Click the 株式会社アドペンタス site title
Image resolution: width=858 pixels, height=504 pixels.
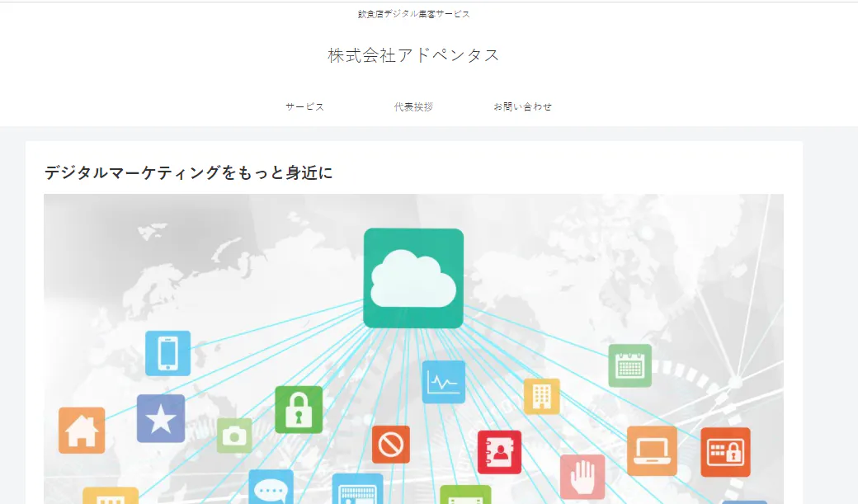tap(413, 55)
